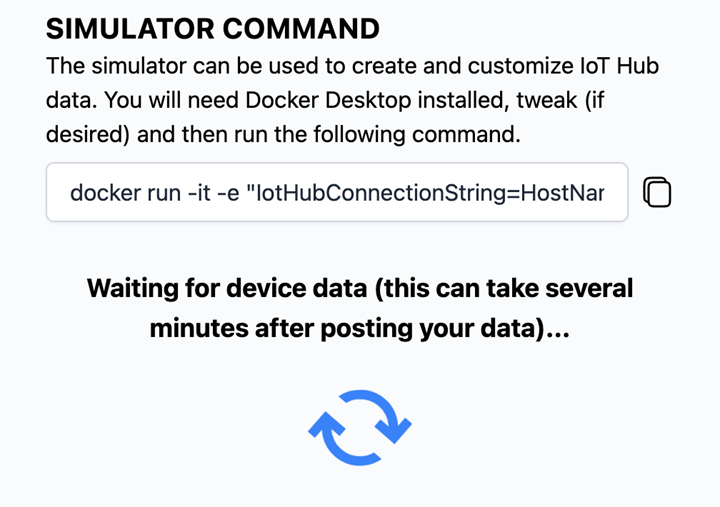This screenshot has width=720, height=507.
Task: Click the SIMULATOR COMMAND heading
Action: tap(213, 28)
